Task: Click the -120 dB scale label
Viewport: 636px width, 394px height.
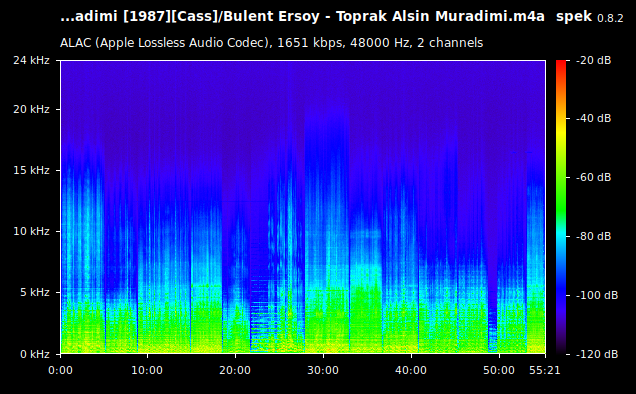Action: click(x=597, y=354)
